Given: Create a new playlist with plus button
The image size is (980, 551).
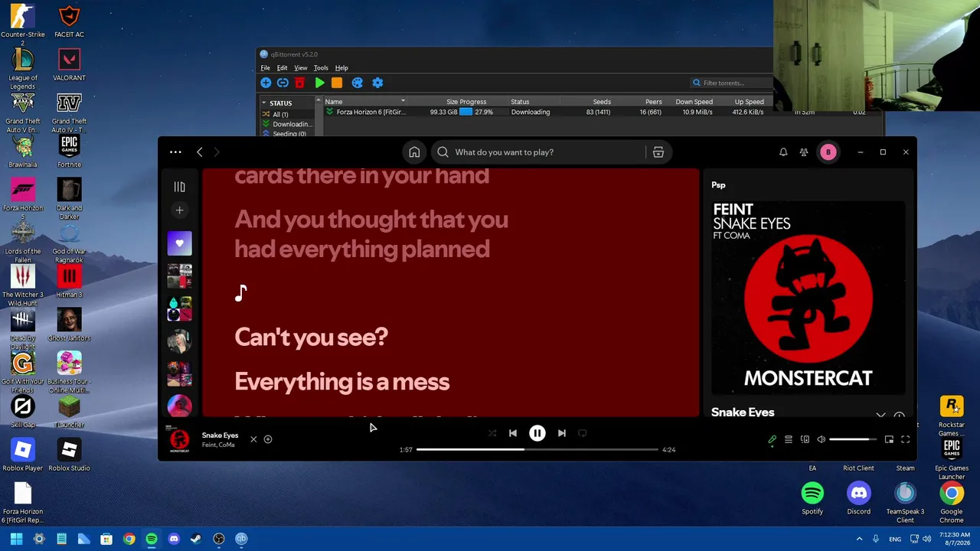Looking at the screenshot, I should tap(179, 210).
